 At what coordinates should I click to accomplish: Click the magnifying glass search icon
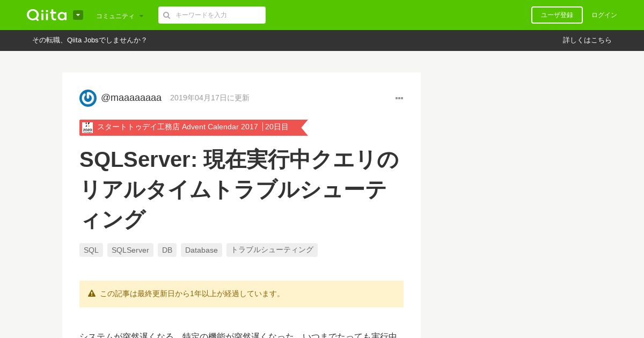pos(167,15)
